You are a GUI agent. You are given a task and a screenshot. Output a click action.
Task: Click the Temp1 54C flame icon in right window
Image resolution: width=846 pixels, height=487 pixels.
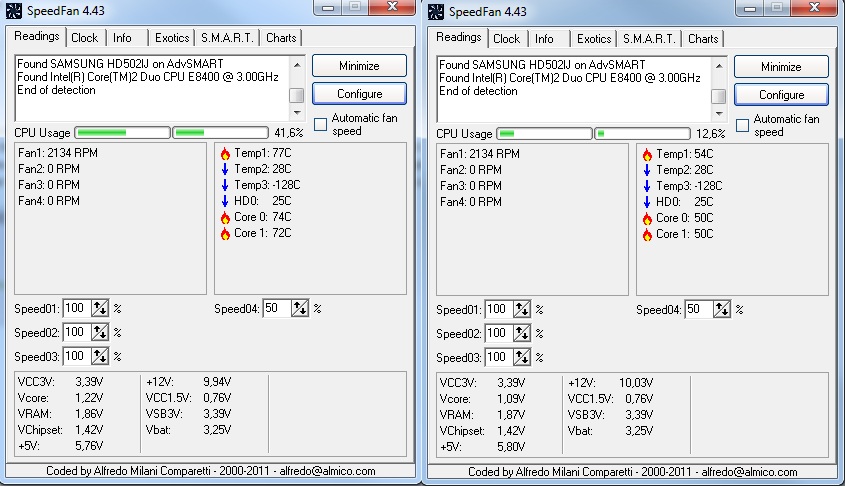647,155
